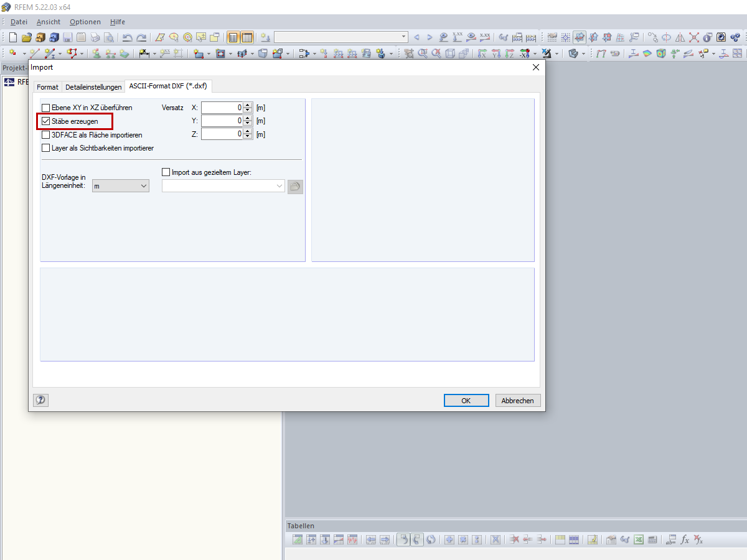
Task: Switch to the Detaileinstellungen tab
Action: [x=93, y=87]
